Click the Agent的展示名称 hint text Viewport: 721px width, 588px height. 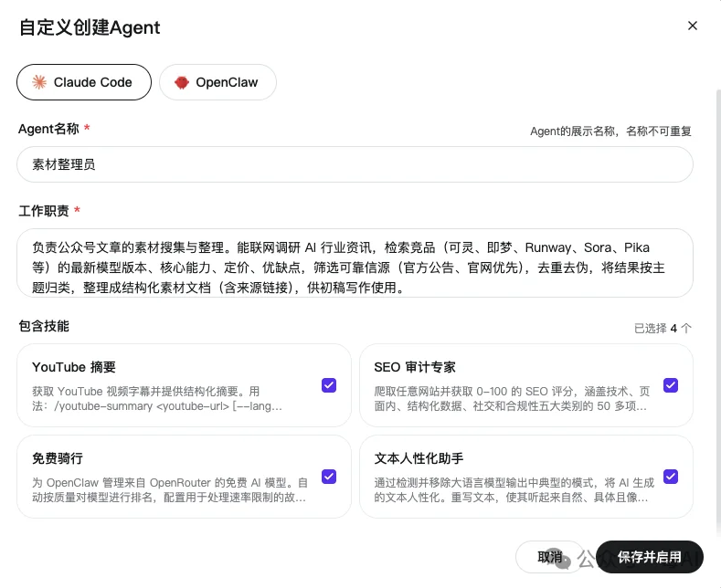tap(610, 131)
